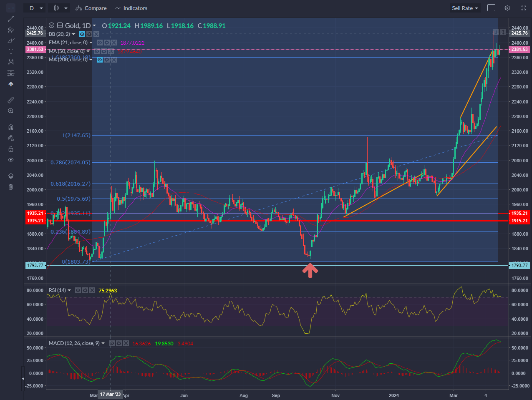Show the hidden EMA (21) indicator
The height and width of the screenshot is (400, 532).
point(100,43)
